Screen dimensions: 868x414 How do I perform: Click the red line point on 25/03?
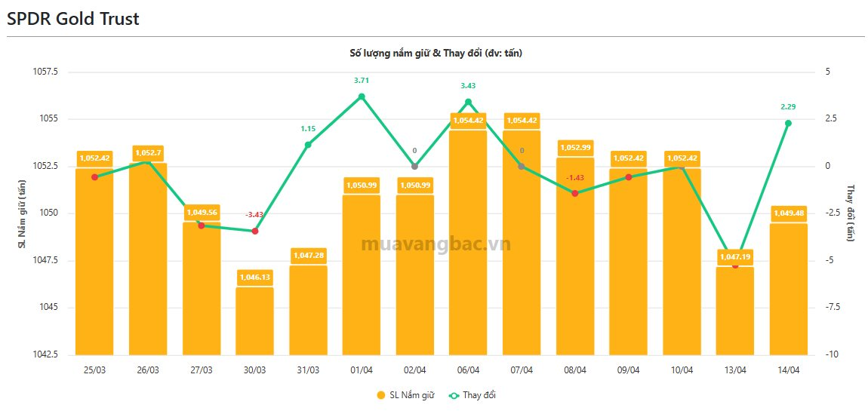[94, 177]
